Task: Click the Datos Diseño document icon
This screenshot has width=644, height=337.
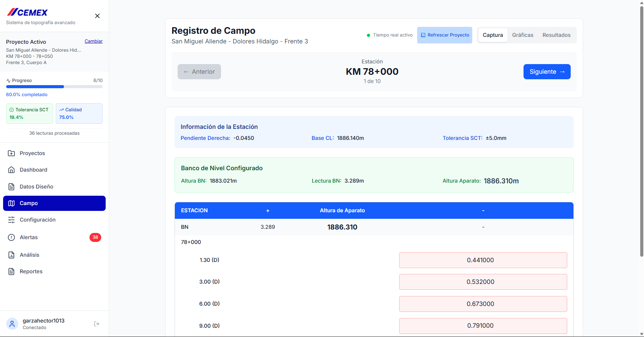Action: (11, 187)
